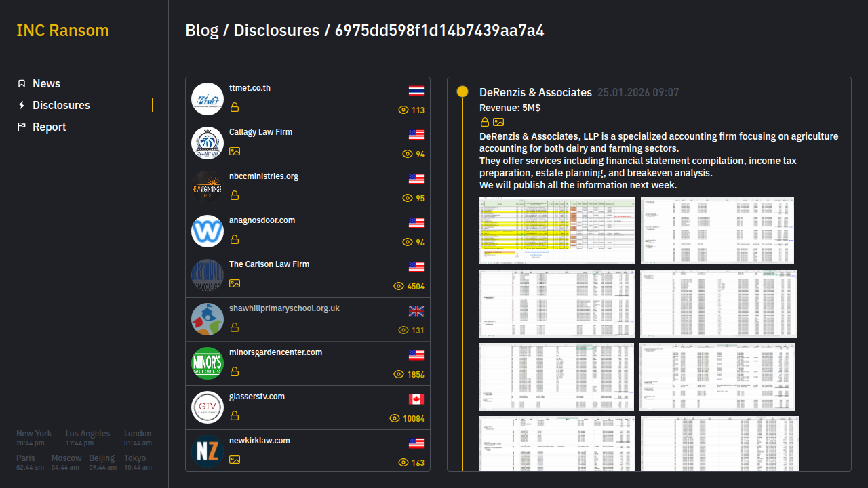Click the ttmet.co.th logo icon
Viewport: 868px width, 488px height.
tap(208, 99)
